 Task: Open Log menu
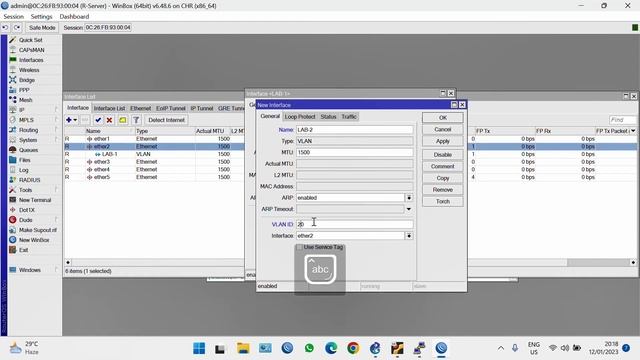coord(24,170)
